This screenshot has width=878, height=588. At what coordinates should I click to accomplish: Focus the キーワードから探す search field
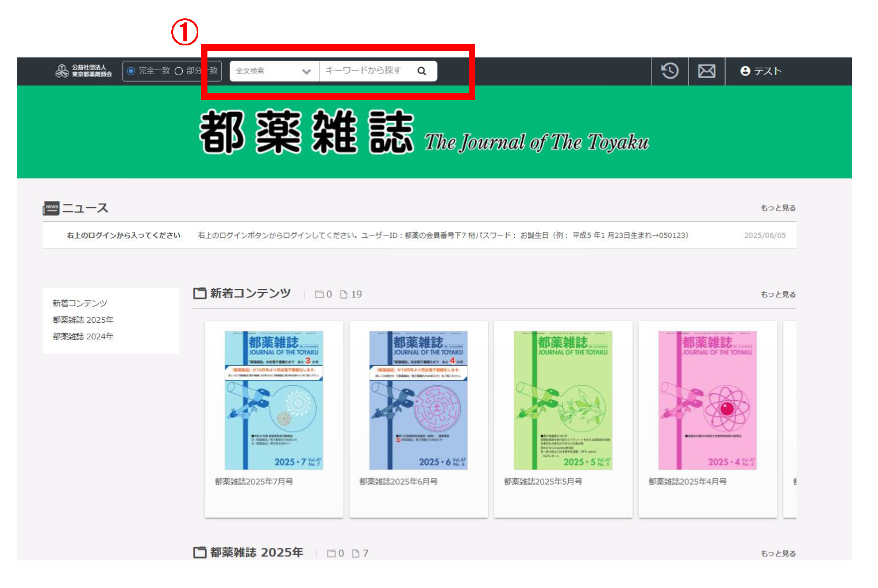pos(365,71)
